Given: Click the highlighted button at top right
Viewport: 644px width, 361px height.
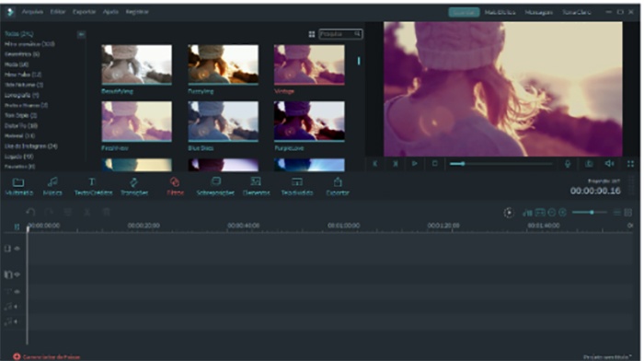Looking at the screenshot, I should point(464,12).
